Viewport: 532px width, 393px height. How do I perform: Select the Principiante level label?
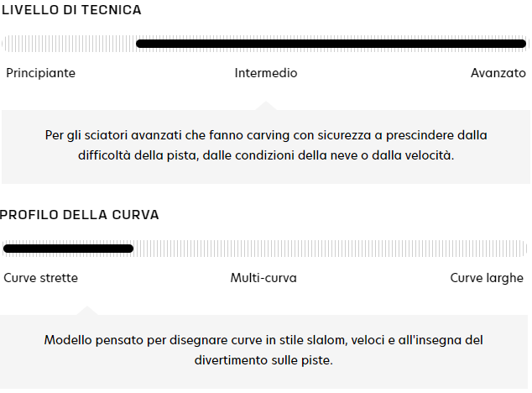coord(40,73)
